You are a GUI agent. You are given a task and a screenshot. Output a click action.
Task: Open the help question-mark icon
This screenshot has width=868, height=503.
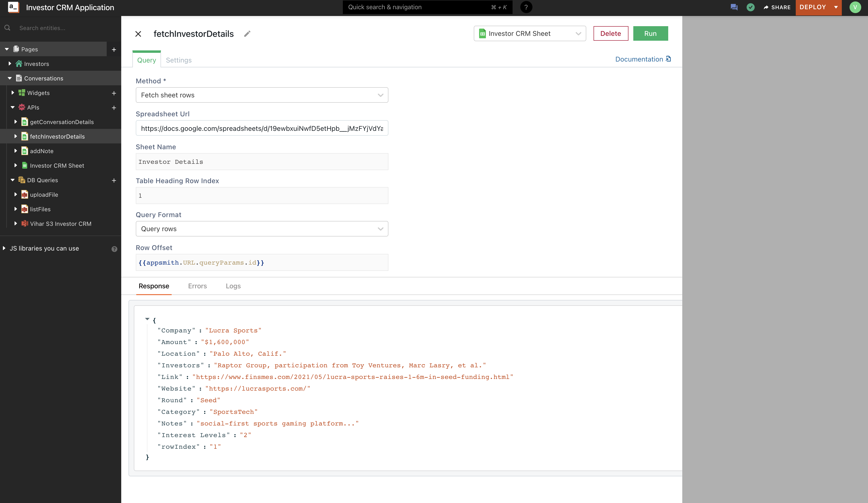[526, 7]
